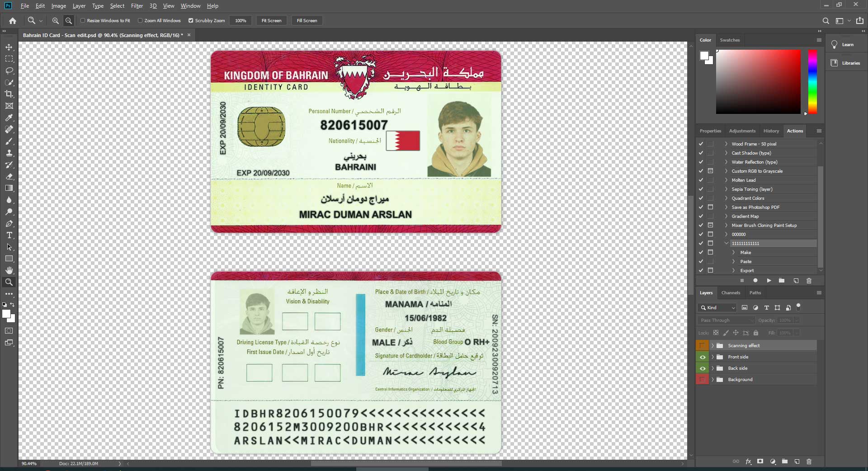Image resolution: width=868 pixels, height=471 pixels.
Task: Expand the Back side layer group
Action: (713, 368)
